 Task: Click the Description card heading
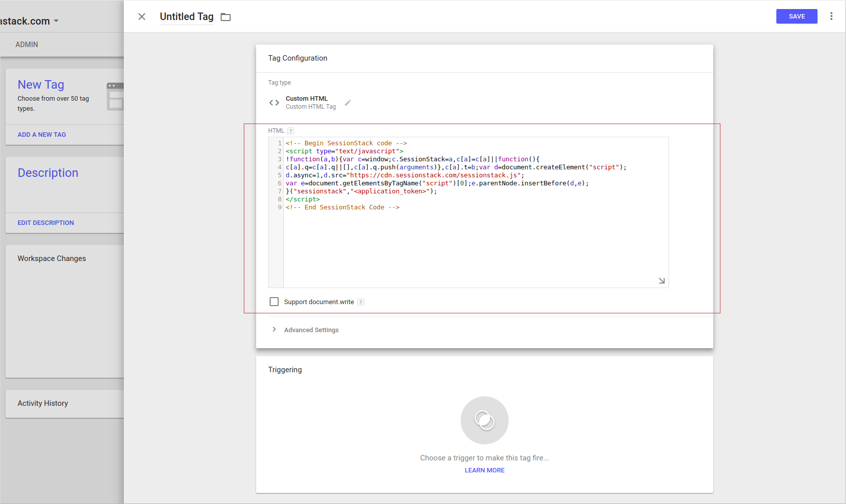[x=48, y=173]
